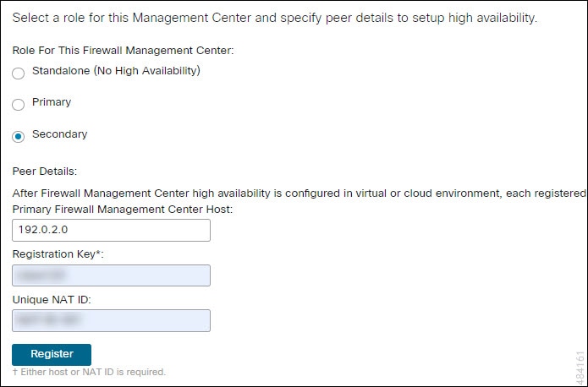Click the 'After Firewall Management Center high availability' sentence
Image resolution: width=588 pixels, height=387 pixels.
[299, 193]
